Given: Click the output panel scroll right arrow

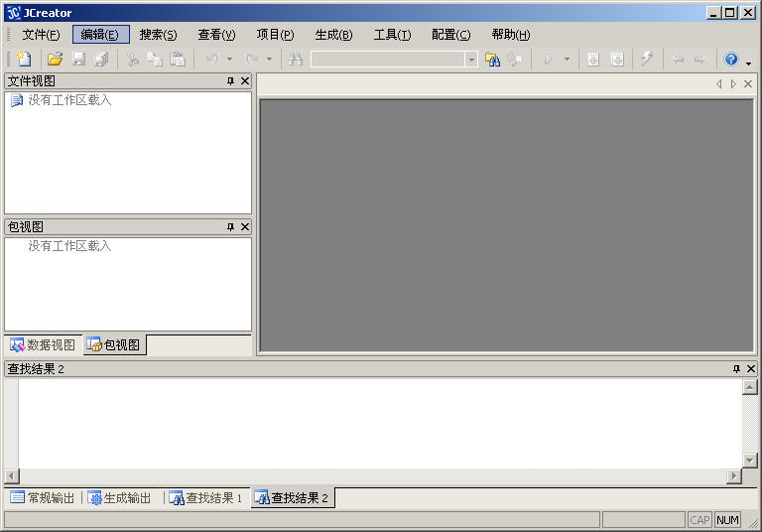Looking at the screenshot, I should 734,476.
